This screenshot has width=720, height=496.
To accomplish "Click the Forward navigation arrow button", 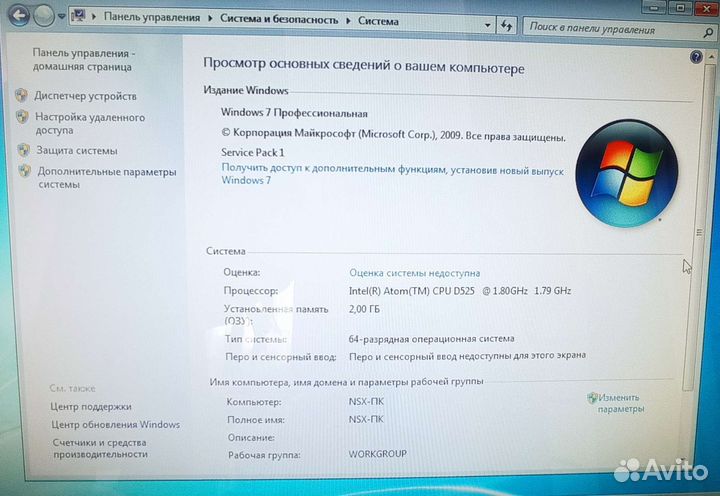I will click(44, 16).
